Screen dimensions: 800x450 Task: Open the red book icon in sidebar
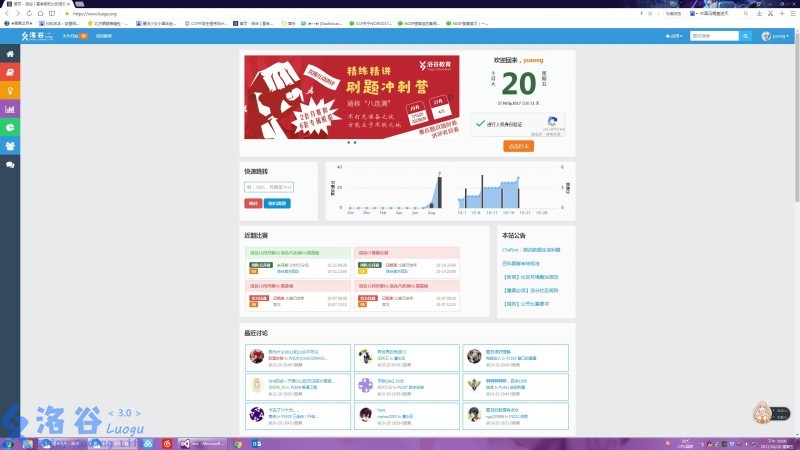[x=10, y=73]
